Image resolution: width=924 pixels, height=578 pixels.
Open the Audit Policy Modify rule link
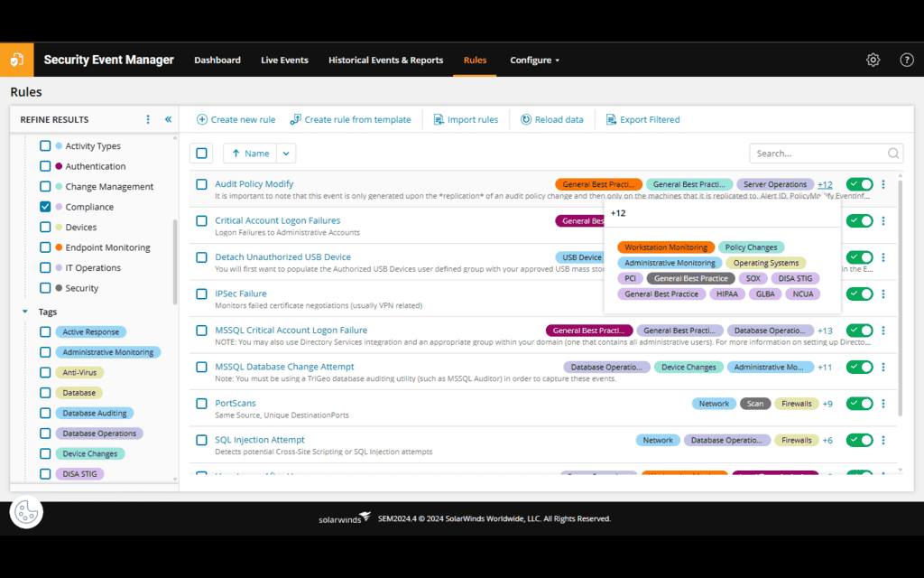(x=254, y=184)
